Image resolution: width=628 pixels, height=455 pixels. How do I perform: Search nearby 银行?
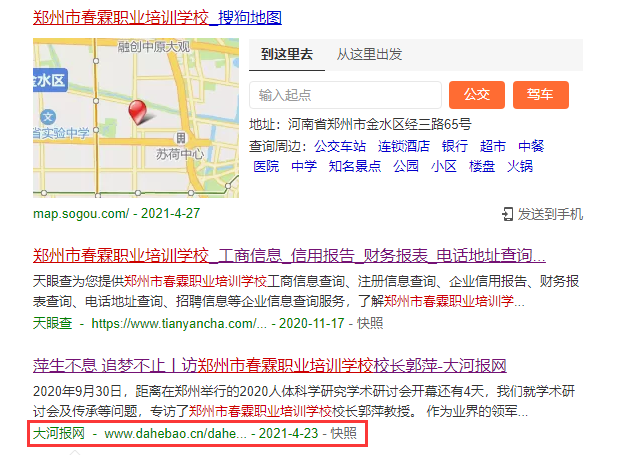pos(455,146)
